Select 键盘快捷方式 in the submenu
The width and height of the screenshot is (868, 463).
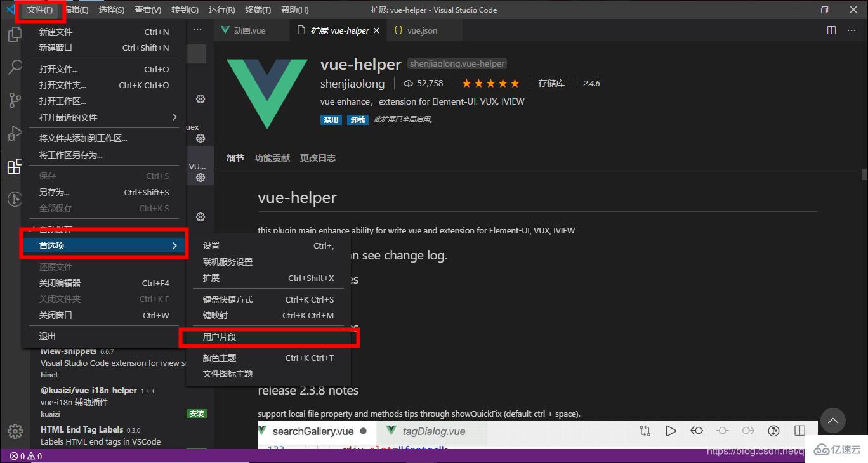(x=268, y=299)
